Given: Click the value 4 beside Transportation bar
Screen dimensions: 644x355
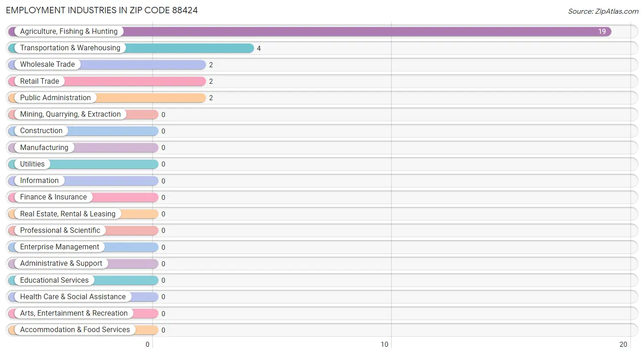Looking at the screenshot, I should (x=259, y=48).
